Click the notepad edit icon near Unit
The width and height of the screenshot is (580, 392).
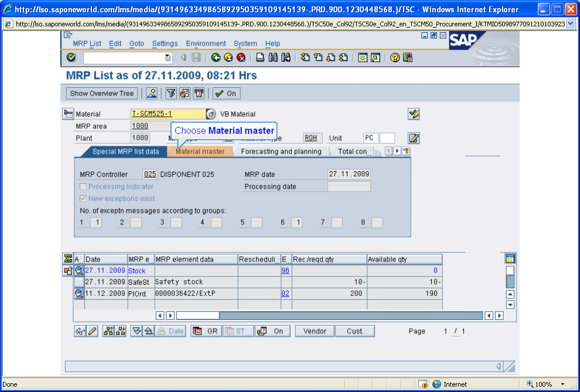pos(414,138)
